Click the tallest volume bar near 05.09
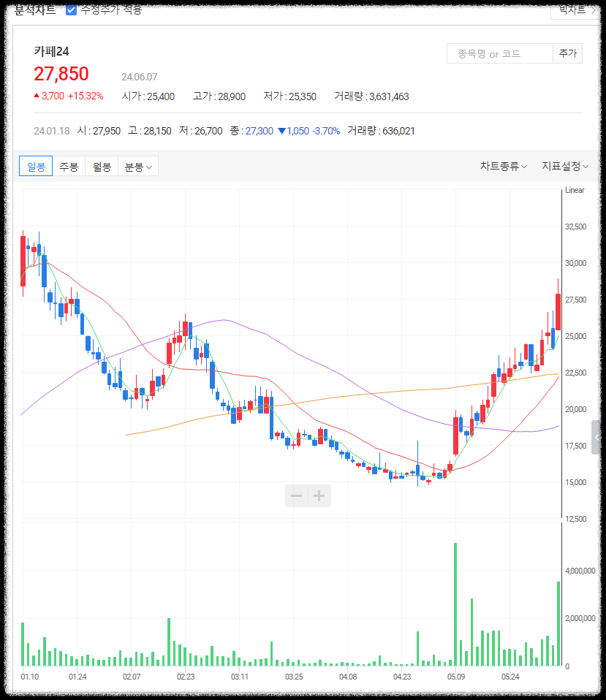Screen dimensions: 606x700 coord(455,604)
